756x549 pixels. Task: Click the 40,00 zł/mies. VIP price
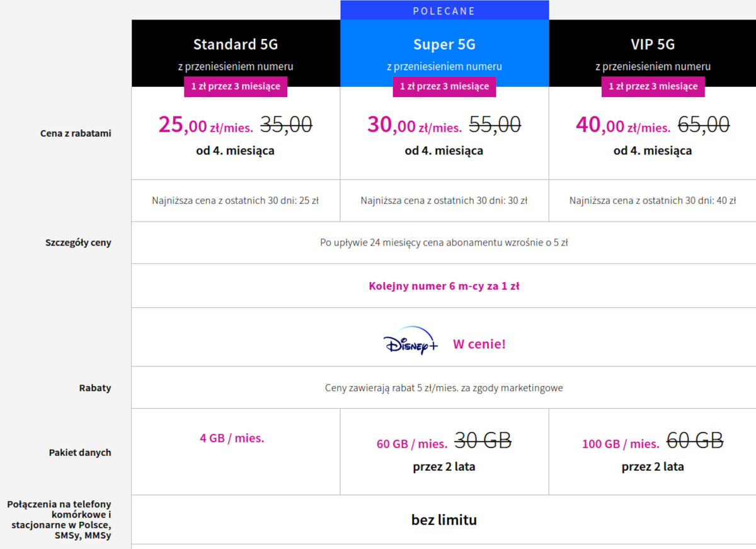622,126
